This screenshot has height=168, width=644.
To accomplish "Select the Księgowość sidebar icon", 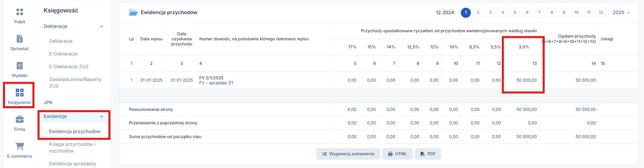I will [20, 93].
